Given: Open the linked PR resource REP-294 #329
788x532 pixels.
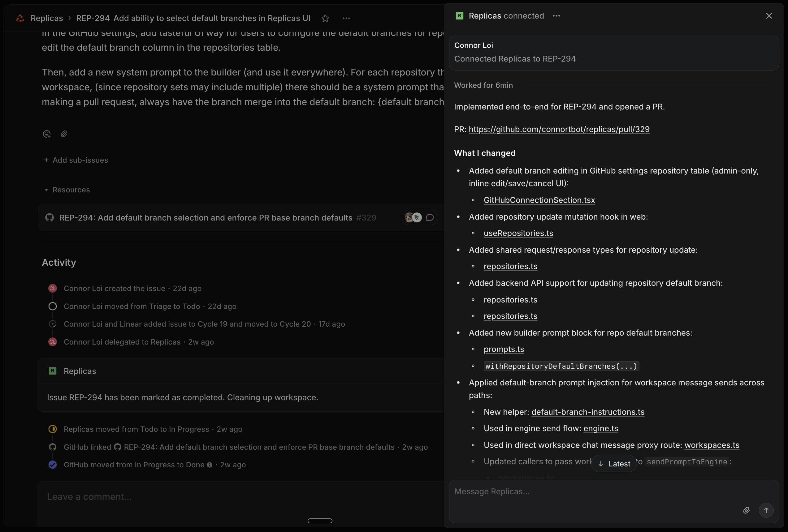Looking at the screenshot, I should coord(241,217).
